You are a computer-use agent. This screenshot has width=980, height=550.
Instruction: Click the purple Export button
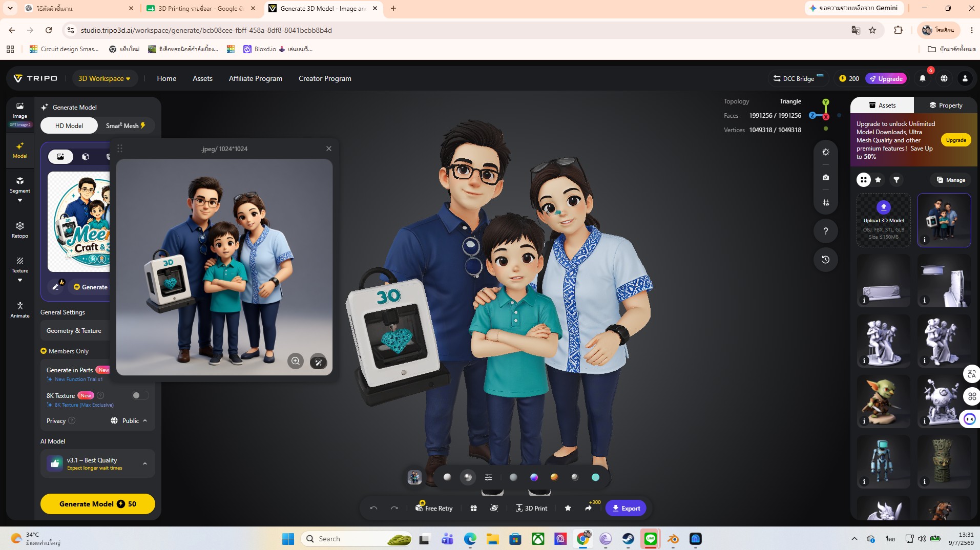[x=625, y=508]
